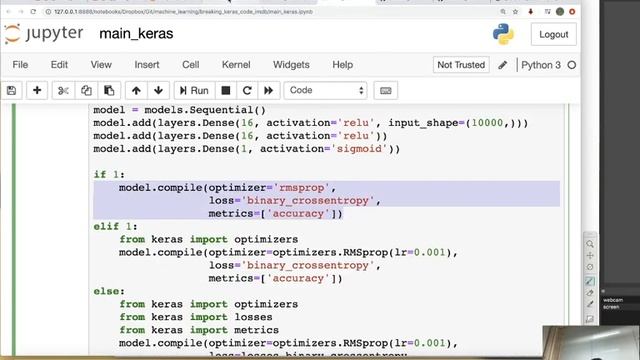640x360 pixels.
Task: Select the move crosshair tool in the side toolbar
Action: click(590, 256)
